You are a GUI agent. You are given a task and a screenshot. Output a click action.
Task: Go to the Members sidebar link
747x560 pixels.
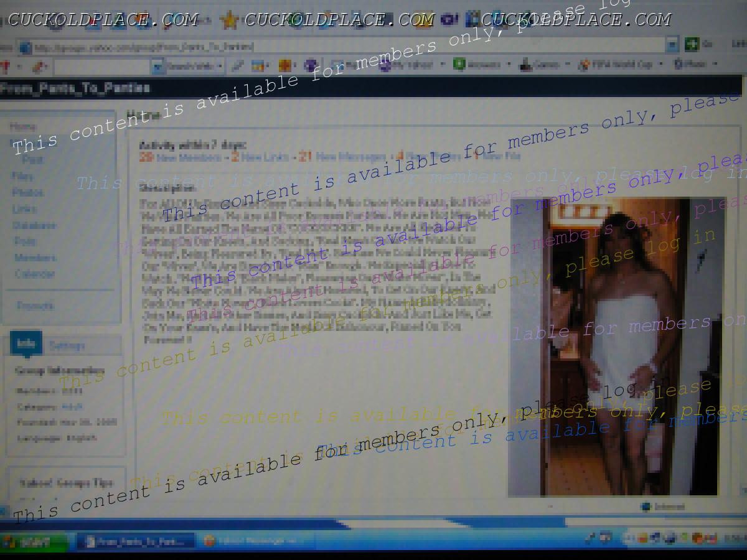(x=35, y=257)
